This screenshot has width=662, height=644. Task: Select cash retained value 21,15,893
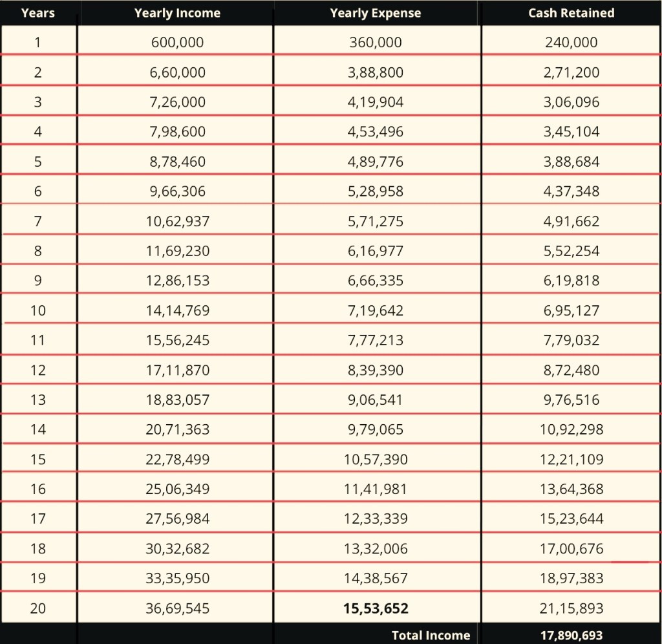(x=571, y=608)
